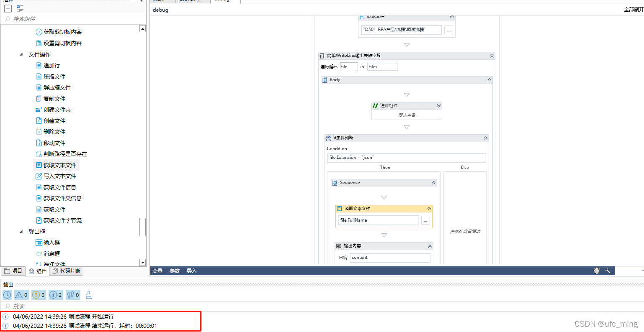Select the 创建文件夹 component
The image size is (644, 332).
point(53,110)
